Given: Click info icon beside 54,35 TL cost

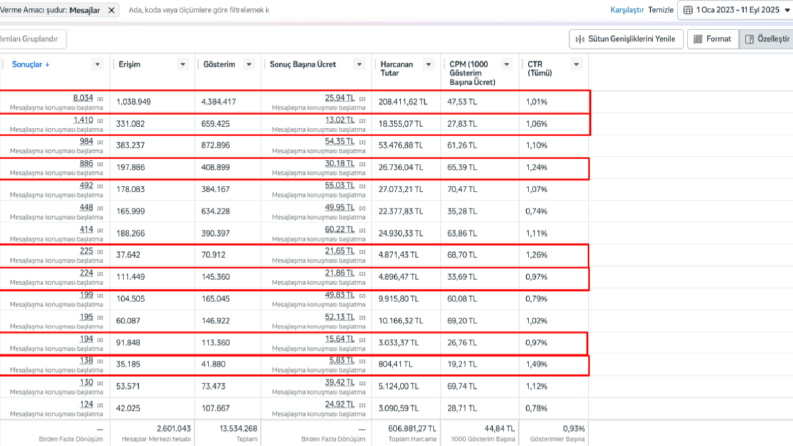Looking at the screenshot, I should 362,142.
